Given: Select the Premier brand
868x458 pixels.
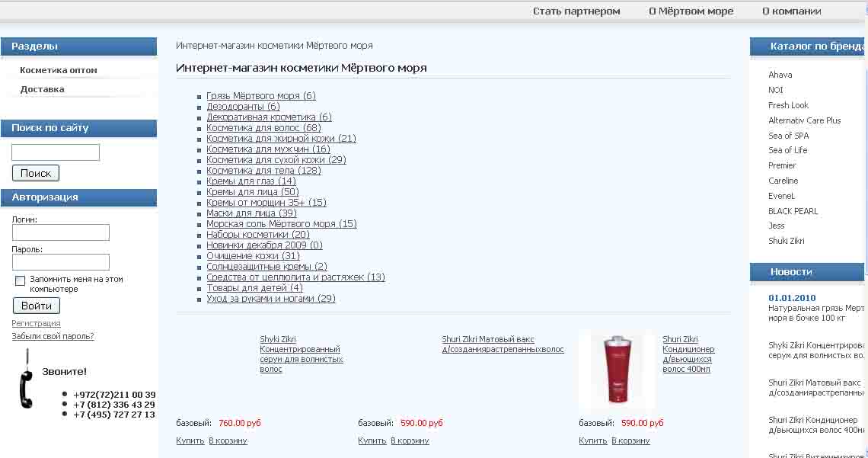Looking at the screenshot, I should pyautogui.click(x=782, y=165).
